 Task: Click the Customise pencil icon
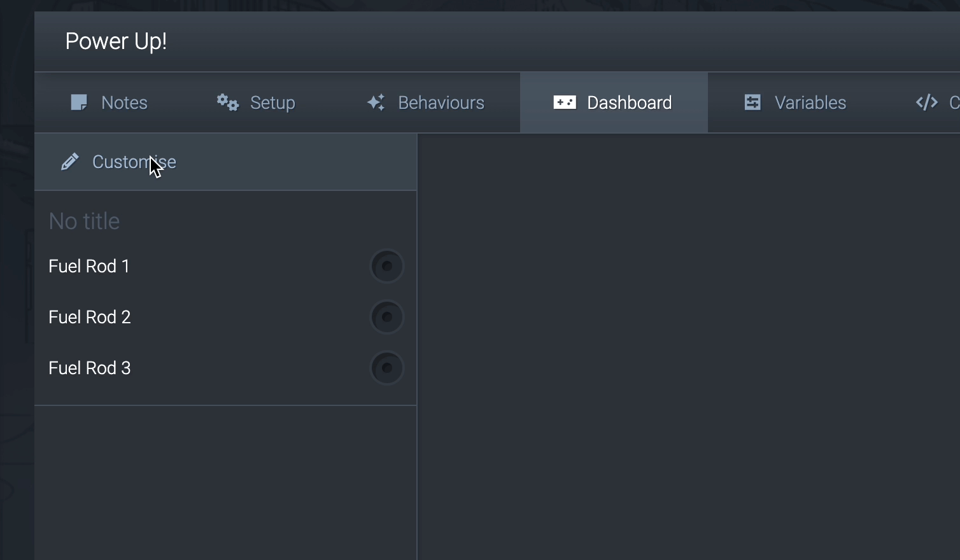point(70,161)
